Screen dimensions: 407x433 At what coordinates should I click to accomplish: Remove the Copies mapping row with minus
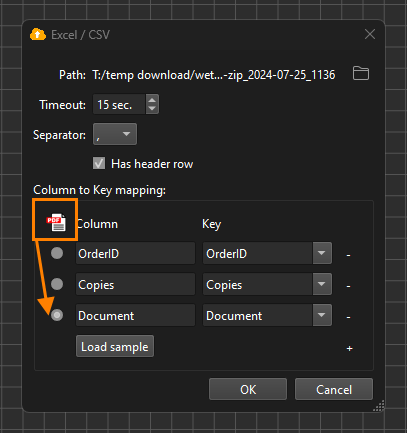point(348,286)
